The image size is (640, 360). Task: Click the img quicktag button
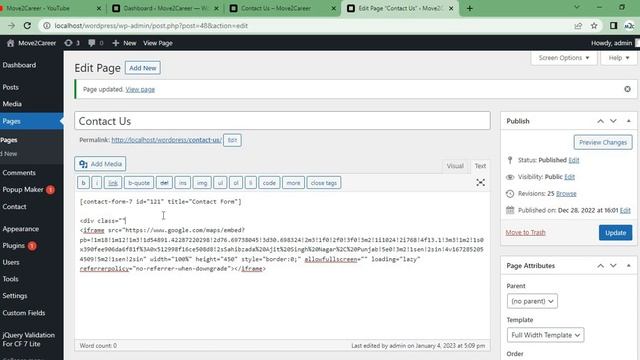[202, 183]
